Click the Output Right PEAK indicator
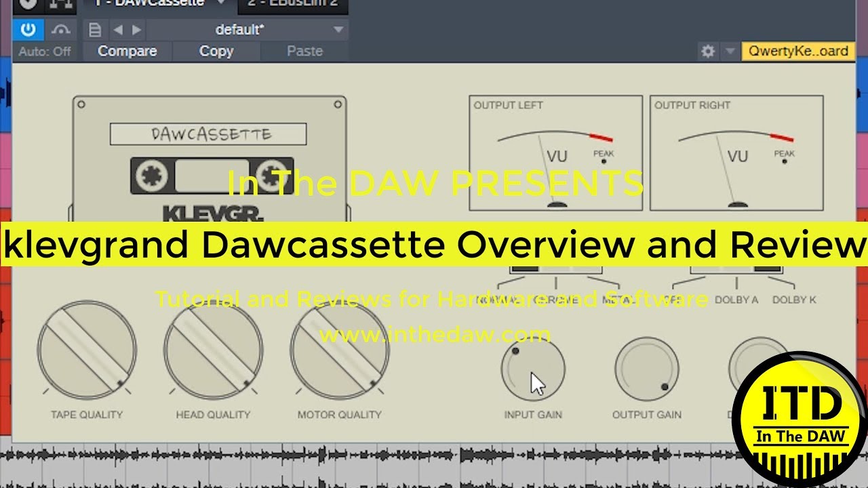This screenshot has height=488, width=868. [785, 157]
